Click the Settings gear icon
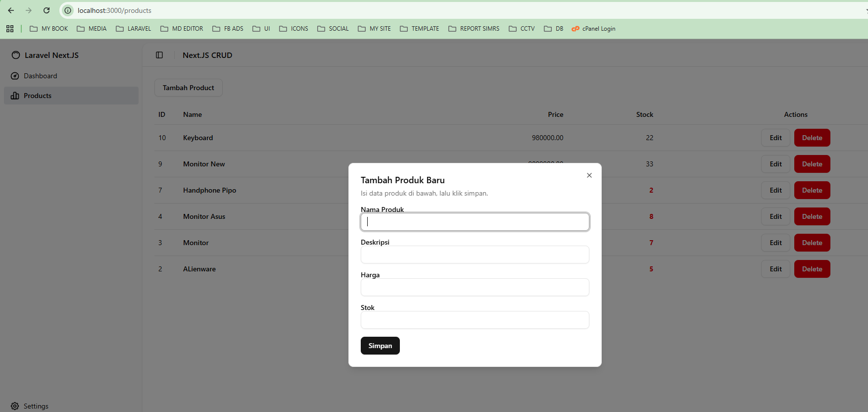The width and height of the screenshot is (868, 412). point(15,406)
